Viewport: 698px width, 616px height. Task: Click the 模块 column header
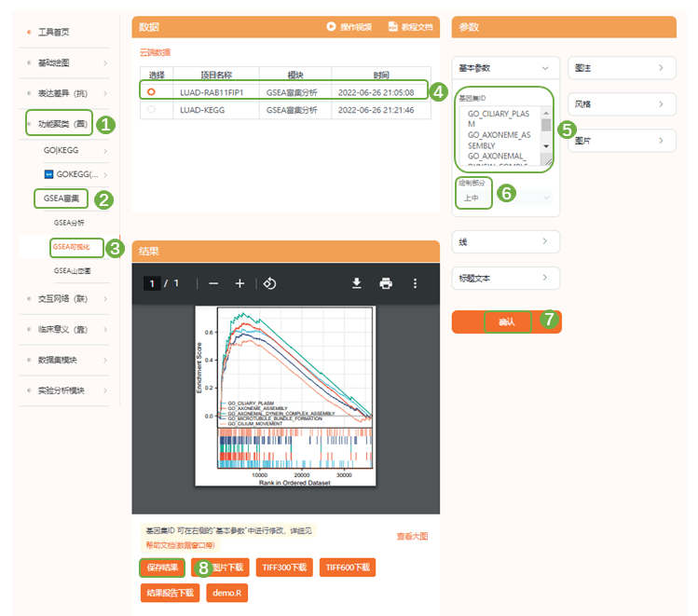point(295,75)
